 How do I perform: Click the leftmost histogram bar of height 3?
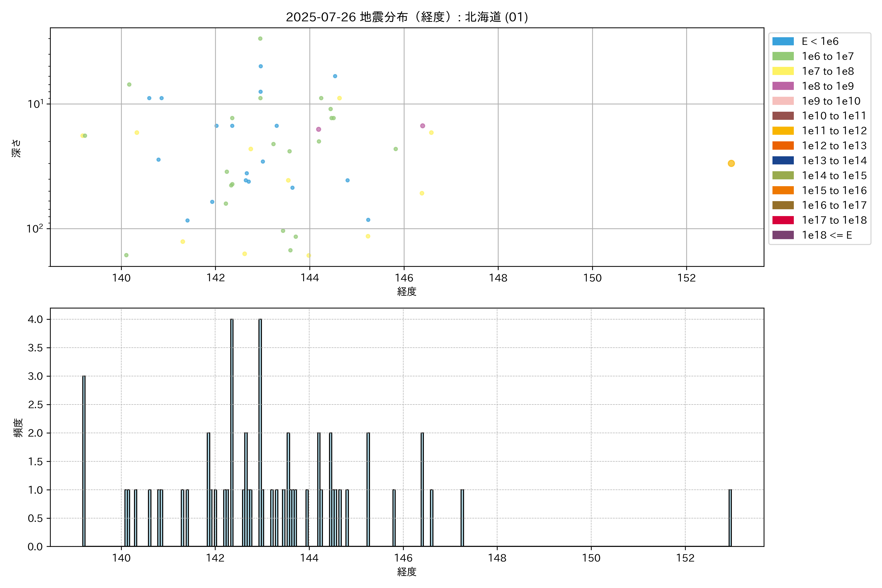pos(84,461)
